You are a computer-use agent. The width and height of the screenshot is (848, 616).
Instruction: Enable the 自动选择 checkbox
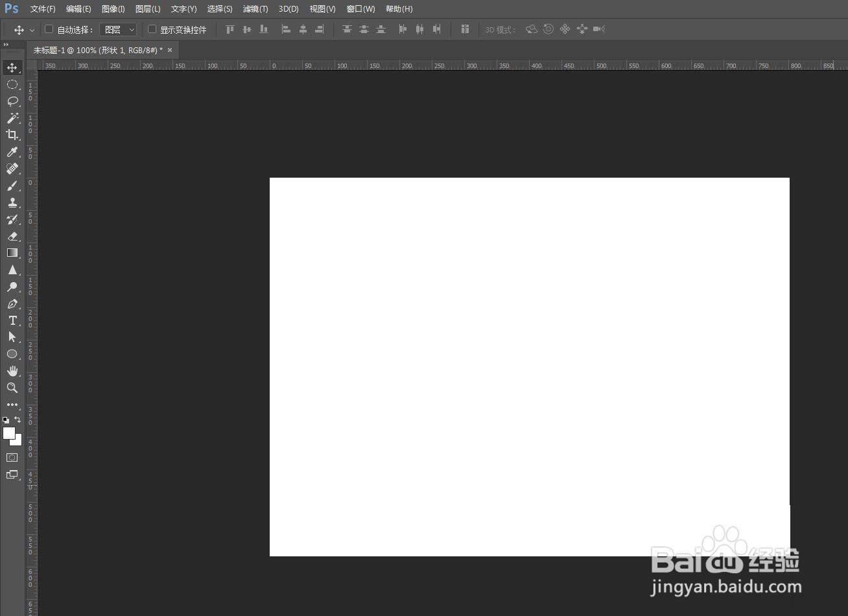pos(49,29)
